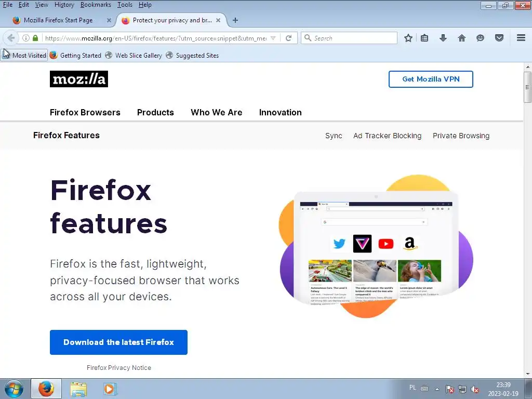Open Suggested Sites bookmark

click(192, 55)
